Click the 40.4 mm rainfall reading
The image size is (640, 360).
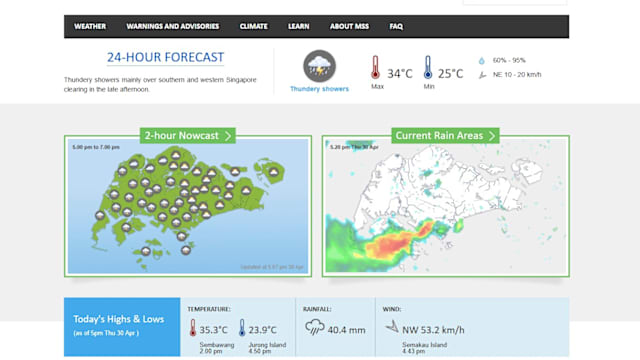346,330
